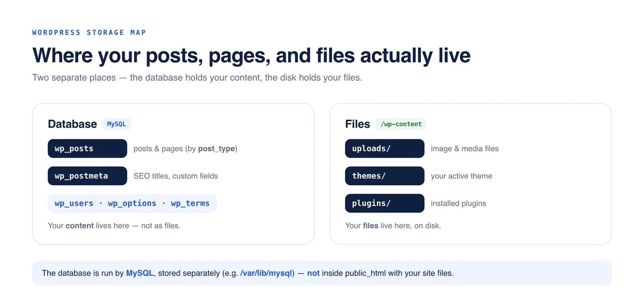This screenshot has width=644, height=290.
Task: Click 'Your content lives here — not as files.'
Action: coord(114,226)
